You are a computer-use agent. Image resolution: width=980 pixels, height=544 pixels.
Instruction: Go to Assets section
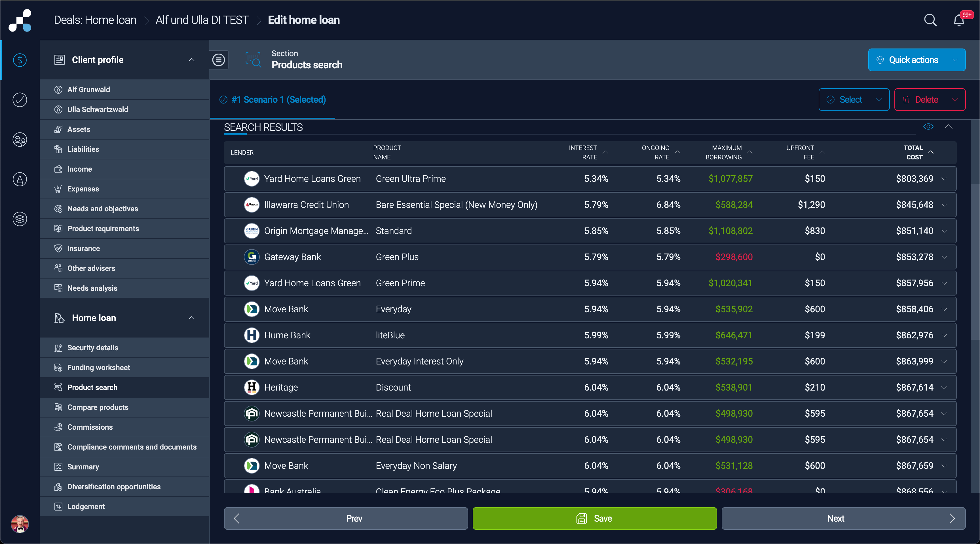pyautogui.click(x=124, y=129)
